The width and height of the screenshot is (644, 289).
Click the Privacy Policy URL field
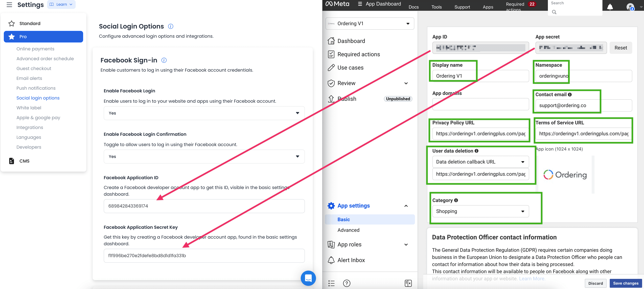click(480, 134)
